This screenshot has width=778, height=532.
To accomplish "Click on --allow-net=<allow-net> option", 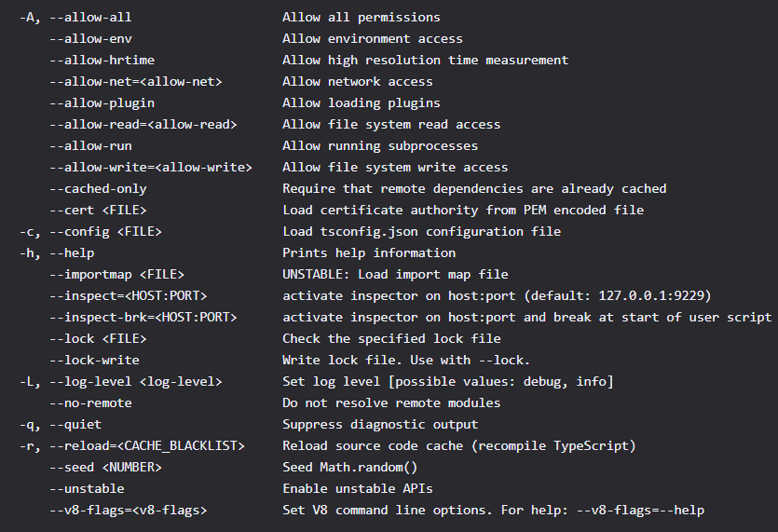I will 135,81.
